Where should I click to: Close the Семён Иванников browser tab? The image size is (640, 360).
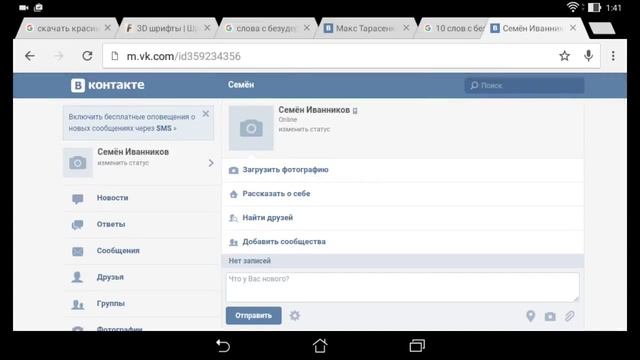[x=573, y=28]
